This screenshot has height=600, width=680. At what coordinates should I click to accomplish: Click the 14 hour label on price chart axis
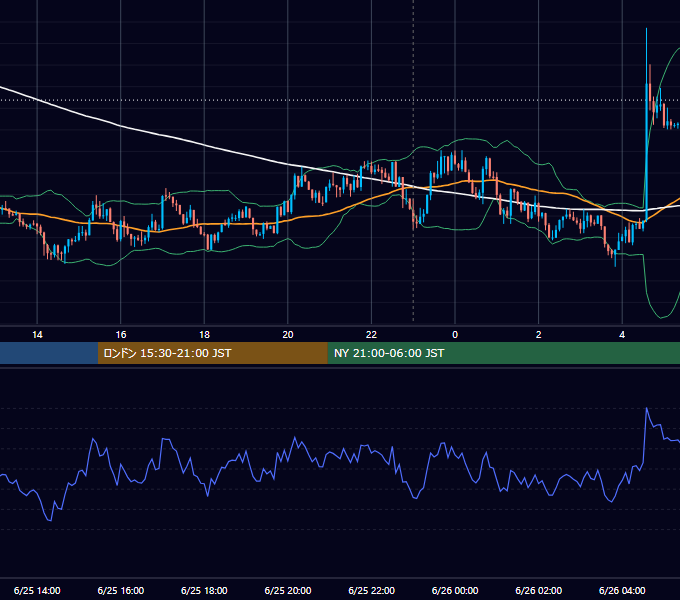pyautogui.click(x=37, y=335)
